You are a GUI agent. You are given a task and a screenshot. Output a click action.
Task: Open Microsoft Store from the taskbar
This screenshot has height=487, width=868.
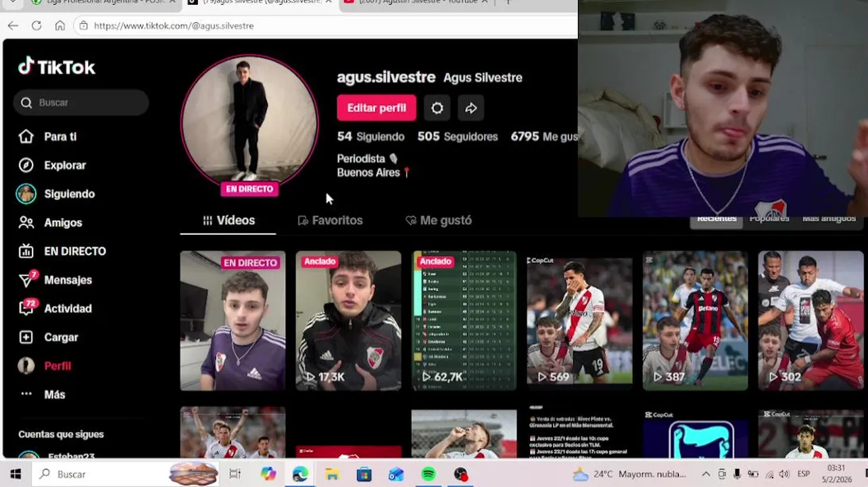(x=364, y=474)
